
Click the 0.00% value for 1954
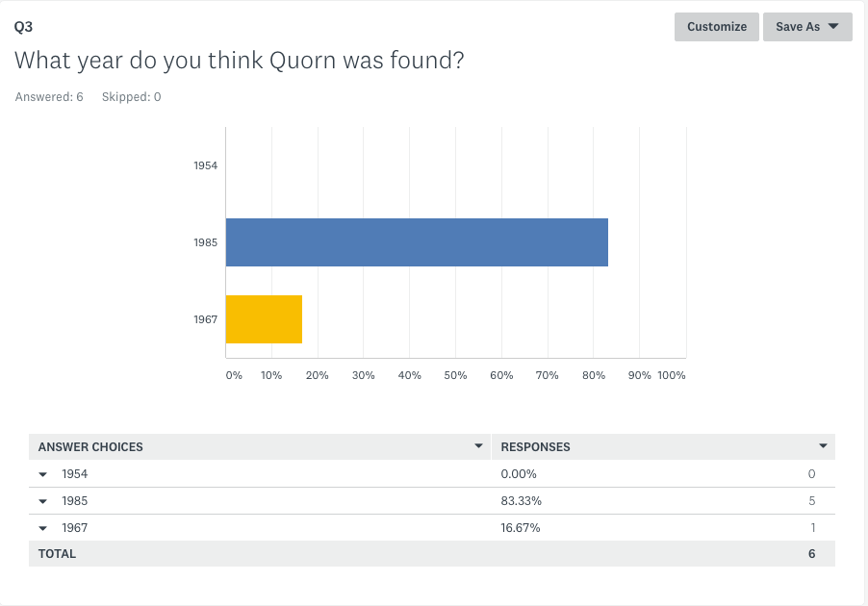519,473
